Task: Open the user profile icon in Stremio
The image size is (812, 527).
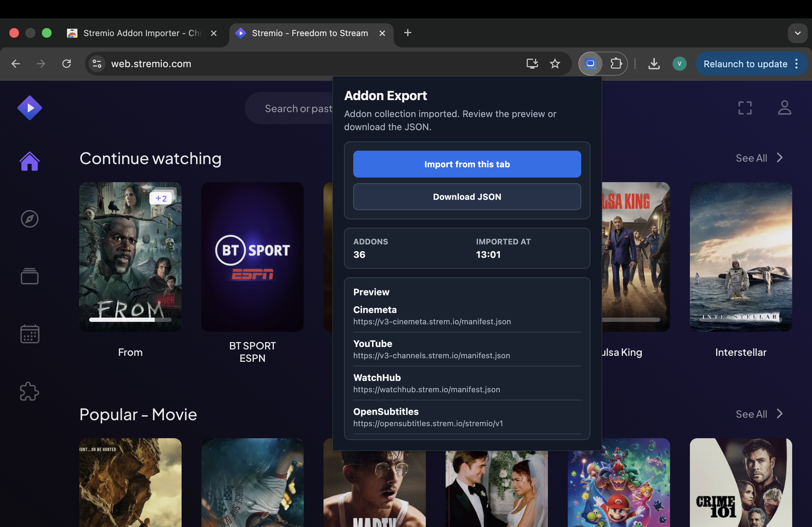Action: (785, 108)
